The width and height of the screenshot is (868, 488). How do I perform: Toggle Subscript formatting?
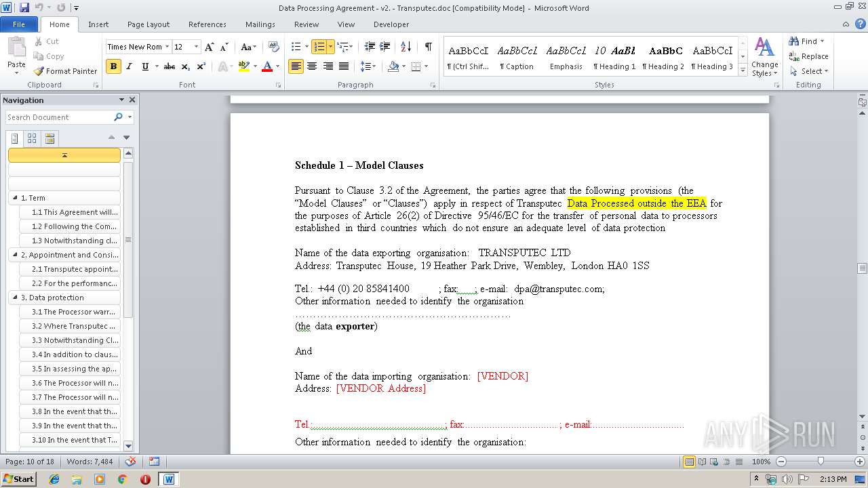[x=186, y=66]
